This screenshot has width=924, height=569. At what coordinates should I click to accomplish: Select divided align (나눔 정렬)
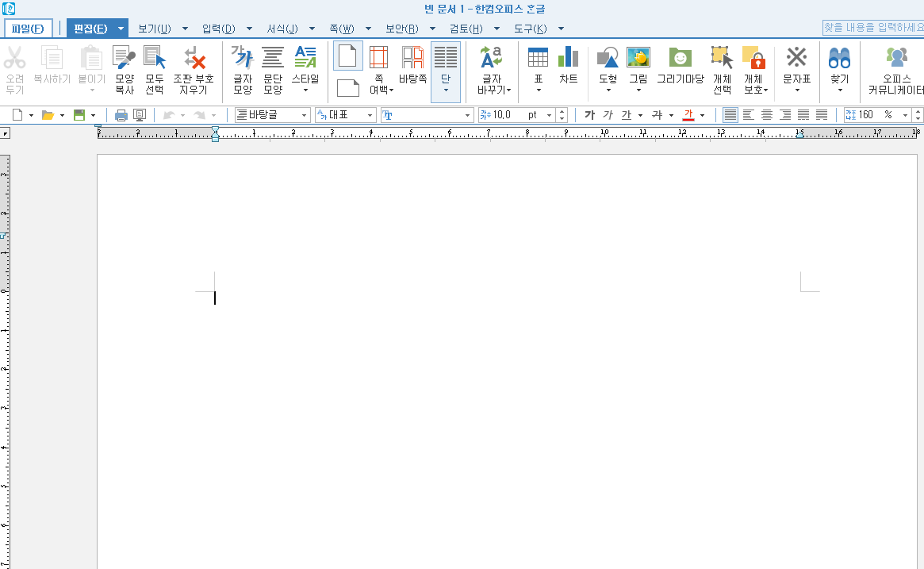coord(822,115)
